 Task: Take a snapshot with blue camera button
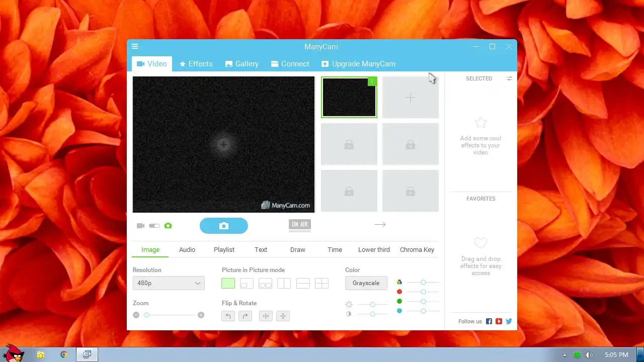(x=224, y=226)
